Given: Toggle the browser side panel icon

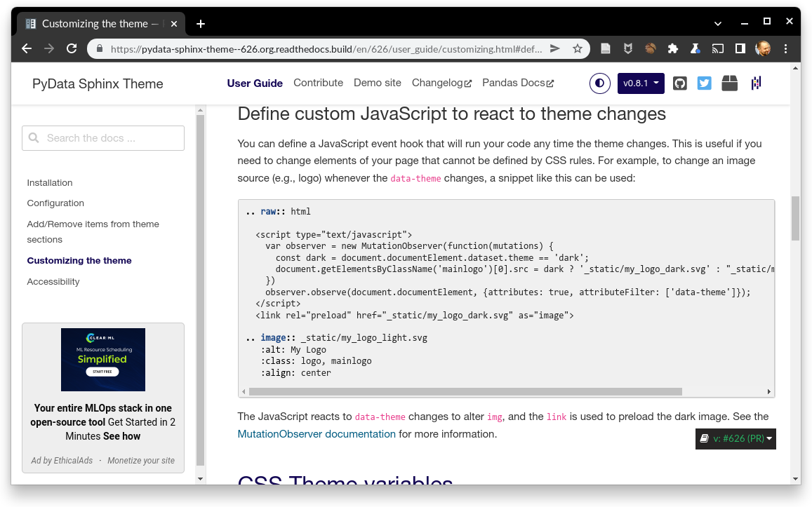Looking at the screenshot, I should 740,48.
